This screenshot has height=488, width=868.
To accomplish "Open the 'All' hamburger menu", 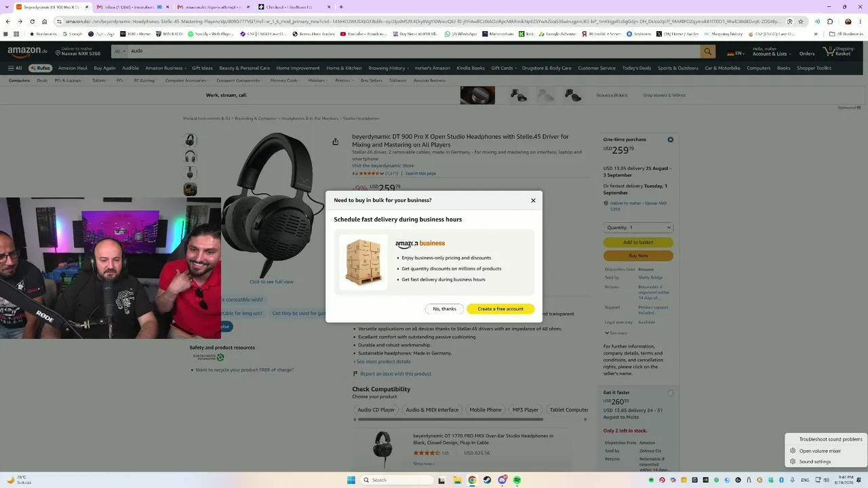I will 15,68.
